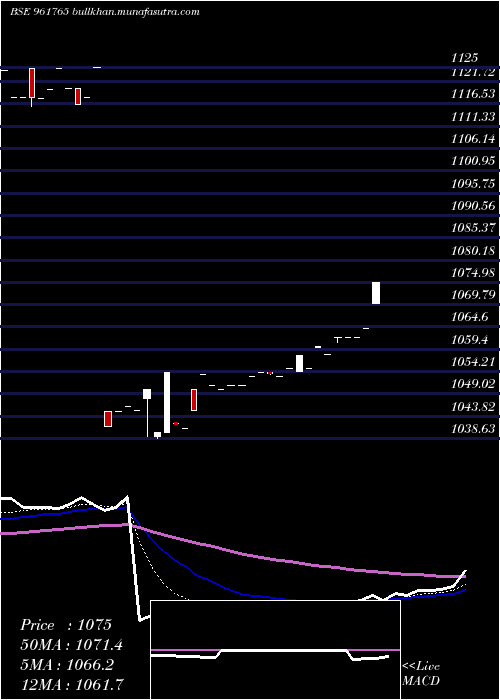Click the MACD inset chart box
500x700 pixels.
click(275, 650)
